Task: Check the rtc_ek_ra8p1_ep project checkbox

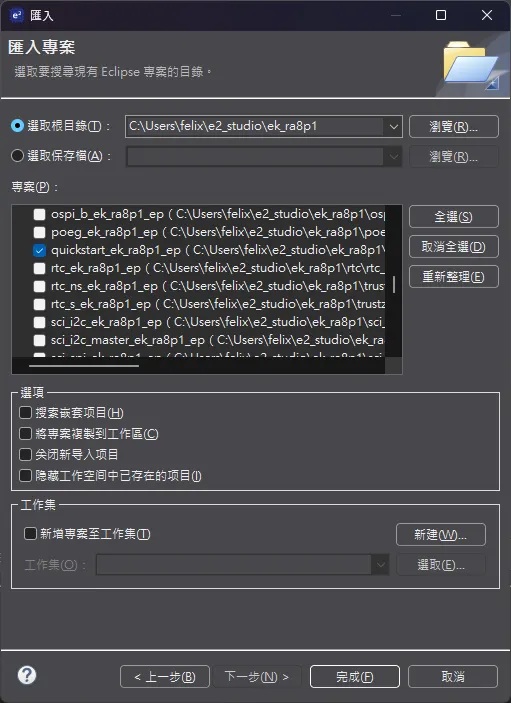Action: click(x=39, y=268)
